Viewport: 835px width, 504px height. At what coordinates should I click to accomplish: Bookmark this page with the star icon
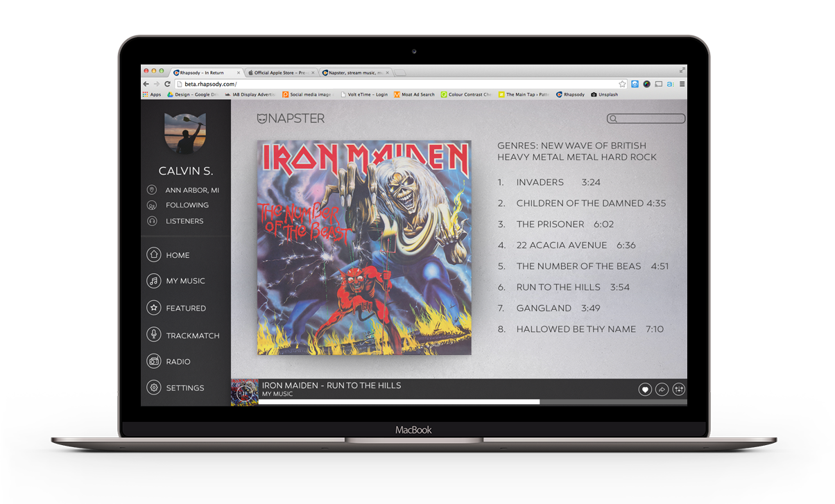[x=622, y=84]
